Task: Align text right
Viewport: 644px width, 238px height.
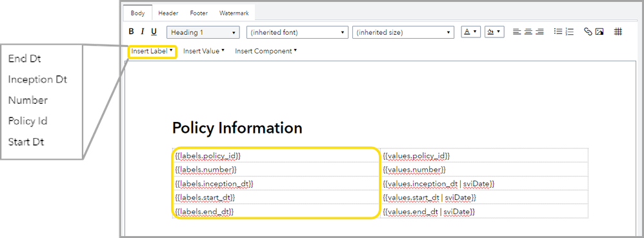Action: click(539, 32)
